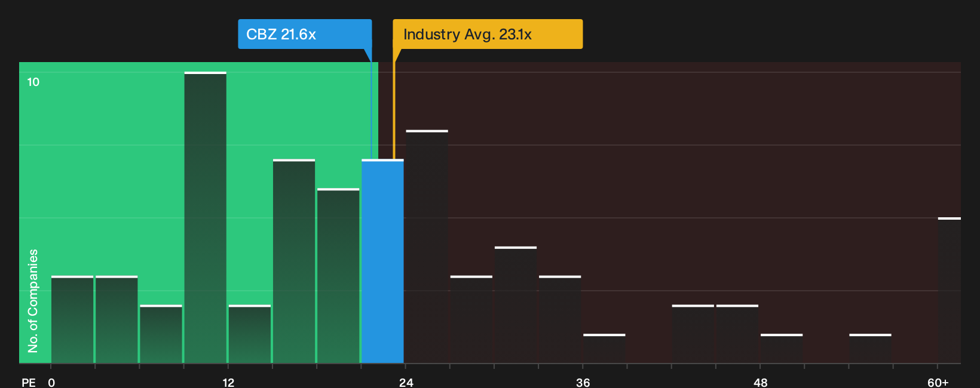Image resolution: width=980 pixels, height=388 pixels.
Task: Select the 12 tick label on the PE axis
Action: [228, 382]
